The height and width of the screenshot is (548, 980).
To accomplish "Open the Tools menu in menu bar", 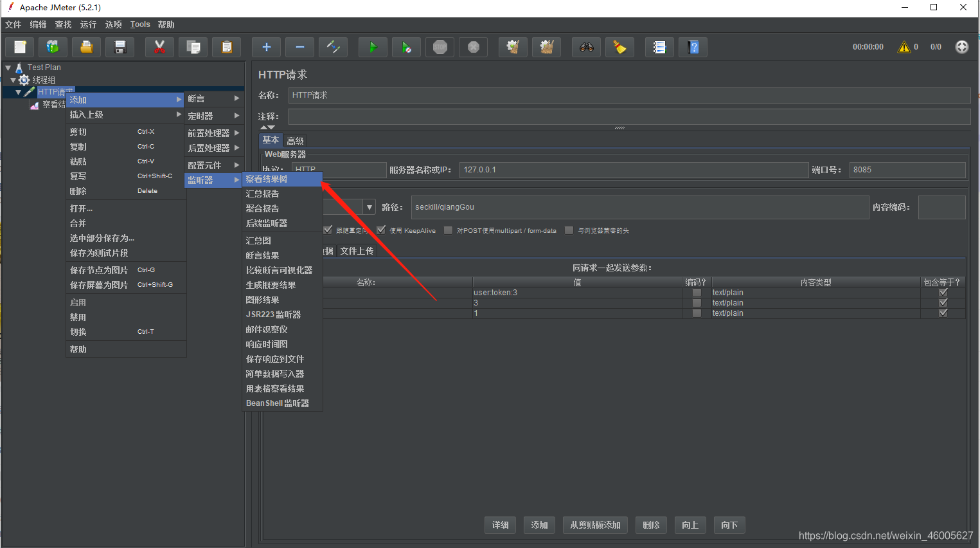I will click(x=140, y=24).
